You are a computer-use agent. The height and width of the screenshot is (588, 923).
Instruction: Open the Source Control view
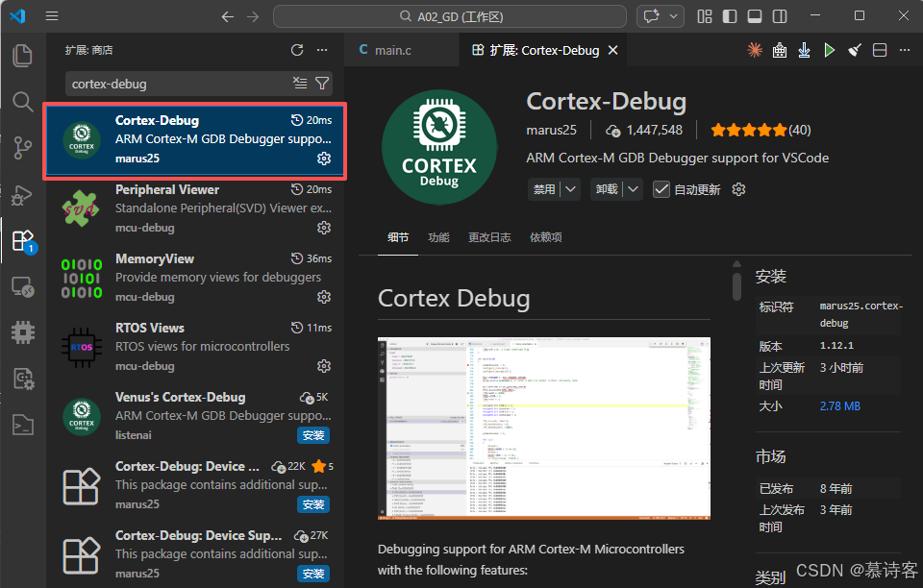22,148
